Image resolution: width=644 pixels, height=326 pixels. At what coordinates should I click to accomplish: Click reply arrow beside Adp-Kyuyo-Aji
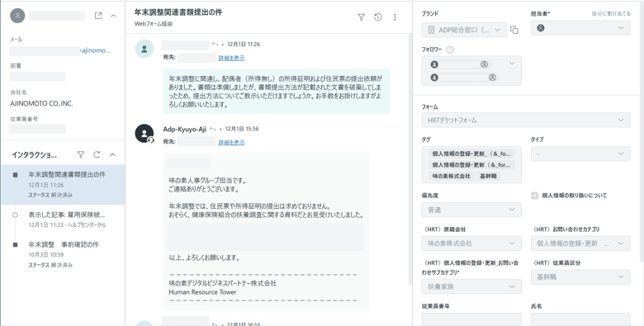coord(213,129)
